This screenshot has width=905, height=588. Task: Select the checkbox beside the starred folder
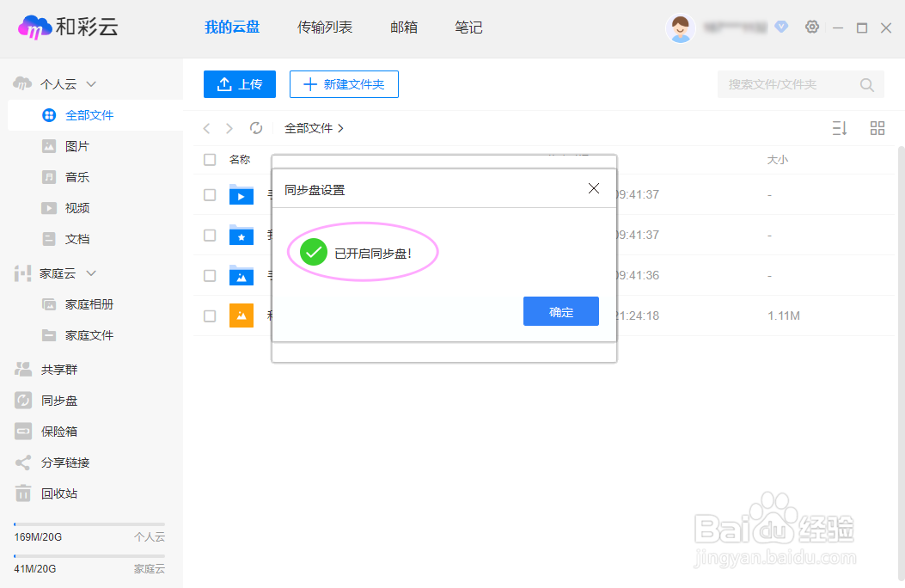point(209,235)
